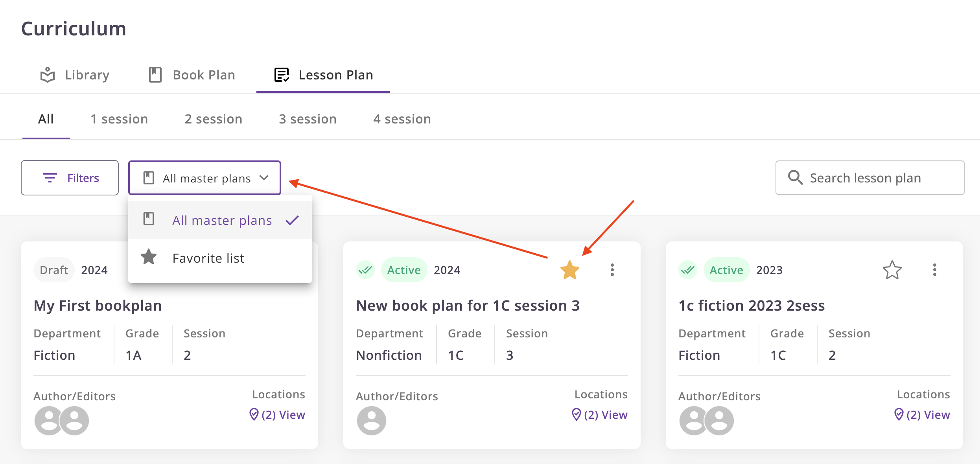This screenshot has height=464, width=980.
Task: Open the Filters button
Action: pos(70,178)
